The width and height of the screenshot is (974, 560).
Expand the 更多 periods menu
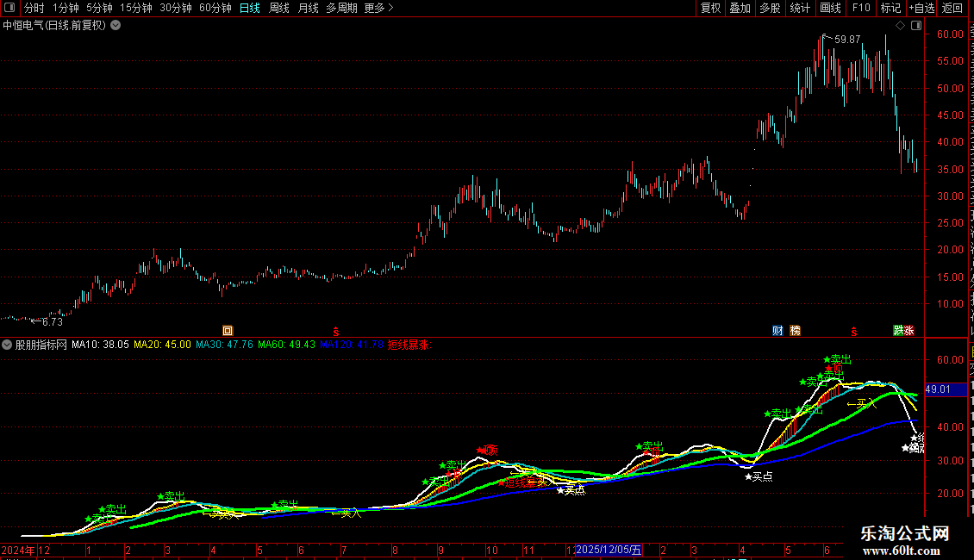[x=378, y=8]
